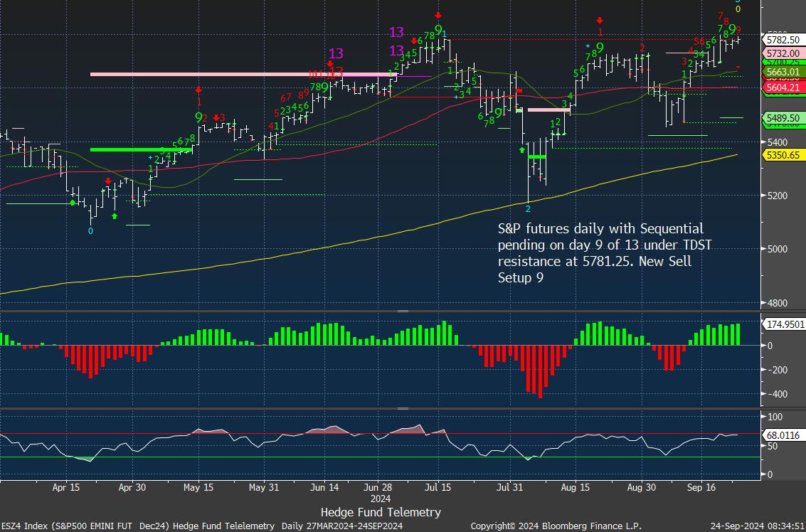Select the Jul 15 date label

(x=438, y=488)
